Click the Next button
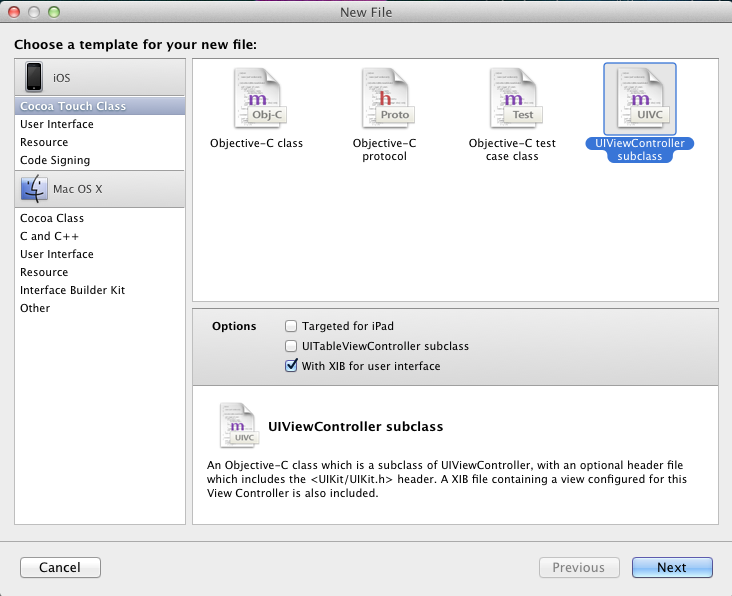Viewport: 732px width, 596px height. click(x=672, y=567)
